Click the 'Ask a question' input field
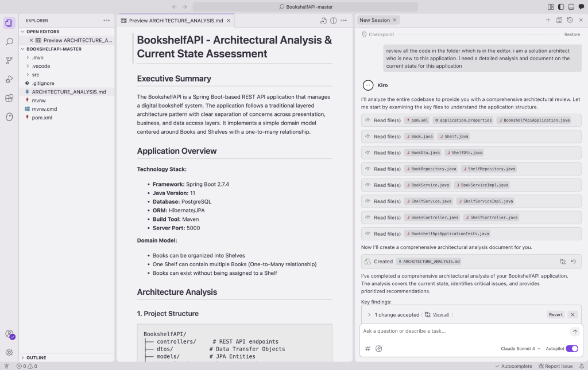This screenshot has height=370, width=588. pyautogui.click(x=454, y=331)
